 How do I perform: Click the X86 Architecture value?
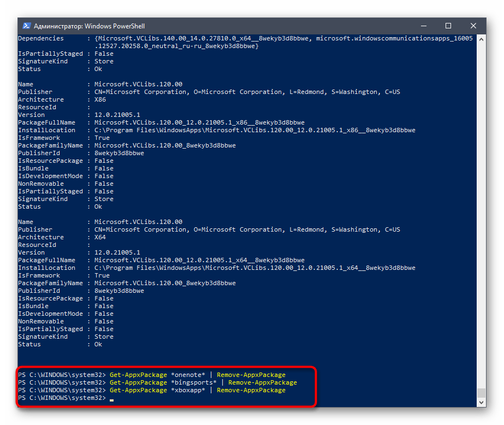tap(100, 99)
